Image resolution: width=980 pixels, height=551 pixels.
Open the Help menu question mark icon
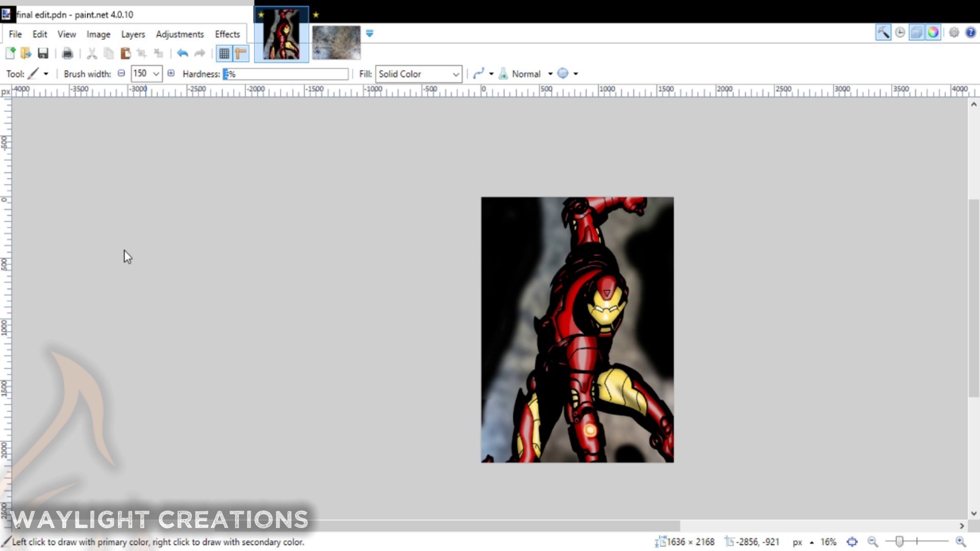pyautogui.click(x=970, y=33)
